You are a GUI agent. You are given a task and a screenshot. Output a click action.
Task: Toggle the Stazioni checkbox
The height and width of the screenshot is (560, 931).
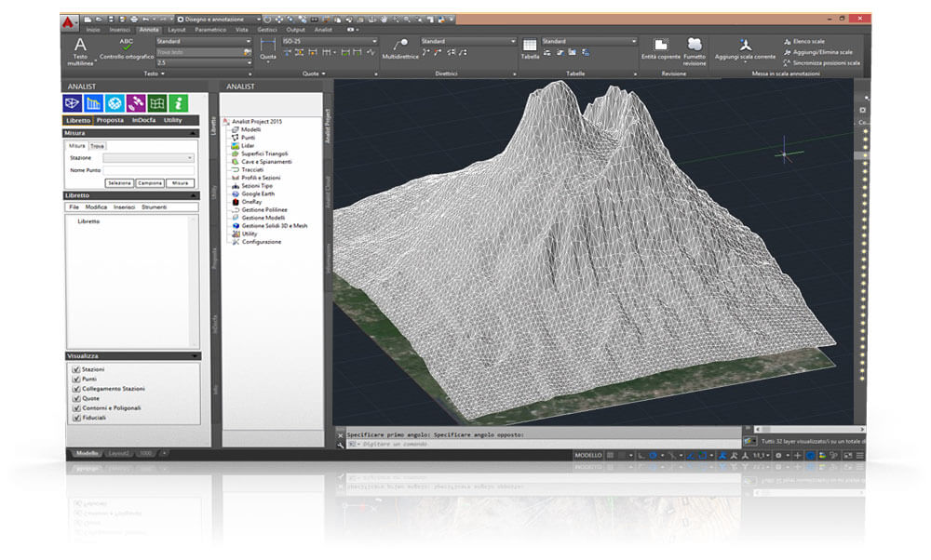pos(76,369)
